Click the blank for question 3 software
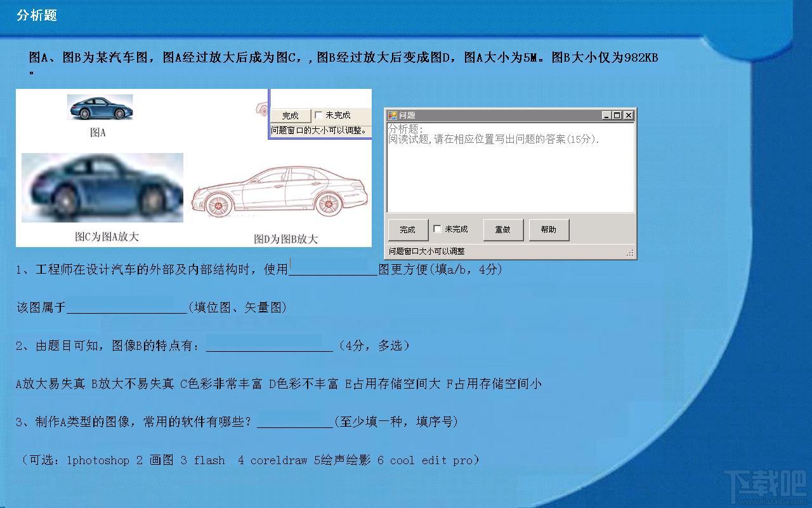 pos(295,422)
